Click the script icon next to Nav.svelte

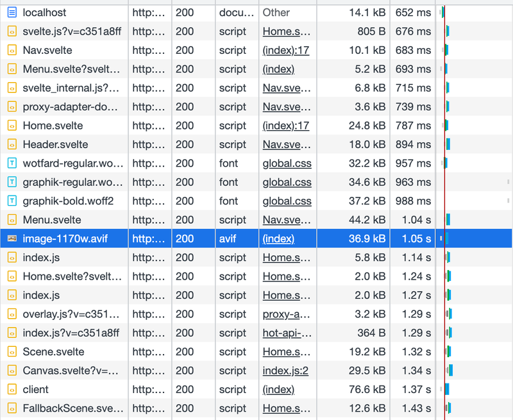click(x=12, y=51)
